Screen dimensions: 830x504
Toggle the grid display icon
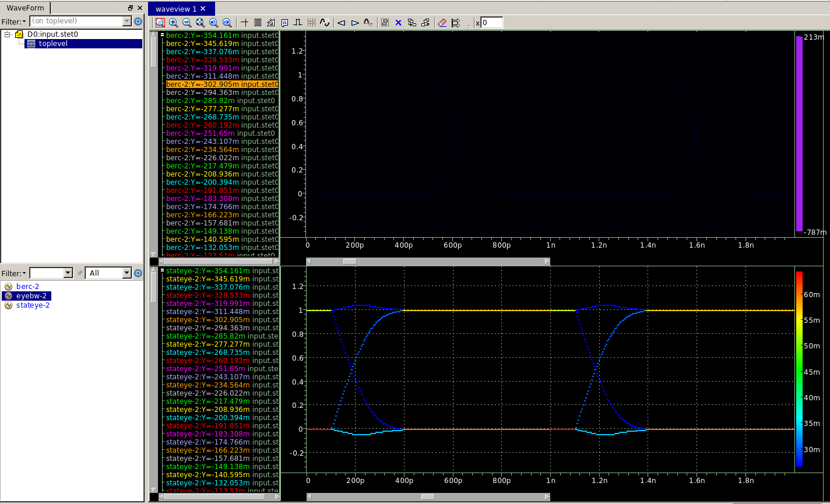[311, 23]
